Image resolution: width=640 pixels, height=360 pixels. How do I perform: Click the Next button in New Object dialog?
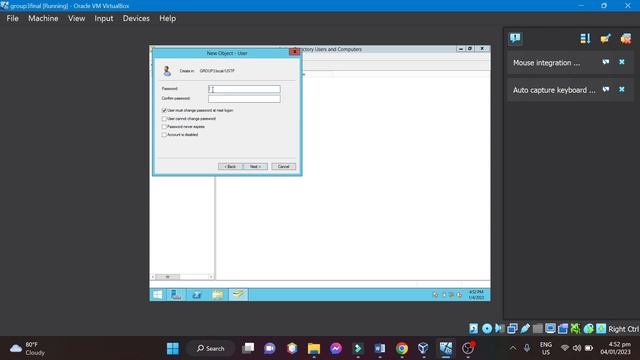[x=255, y=167]
